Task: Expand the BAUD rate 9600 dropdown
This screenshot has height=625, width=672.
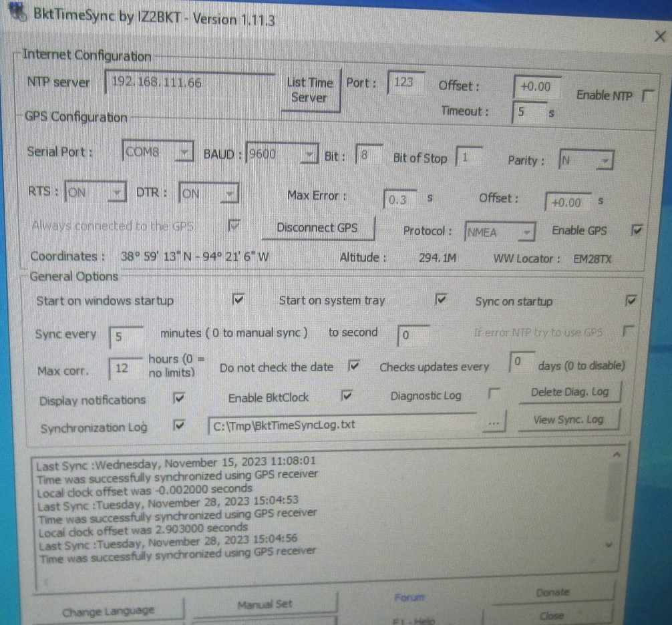Action: pos(308,156)
